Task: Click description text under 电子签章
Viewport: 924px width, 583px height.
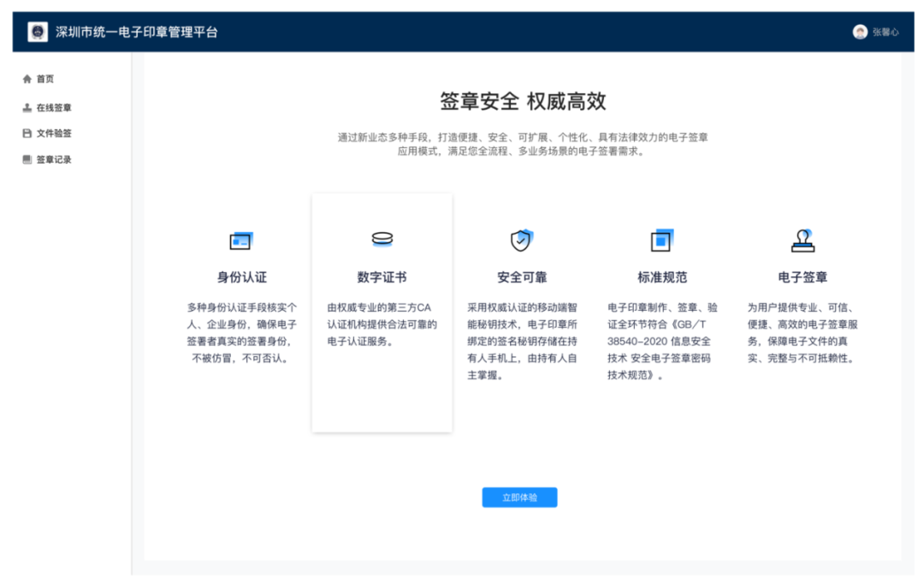Action: coord(803,333)
